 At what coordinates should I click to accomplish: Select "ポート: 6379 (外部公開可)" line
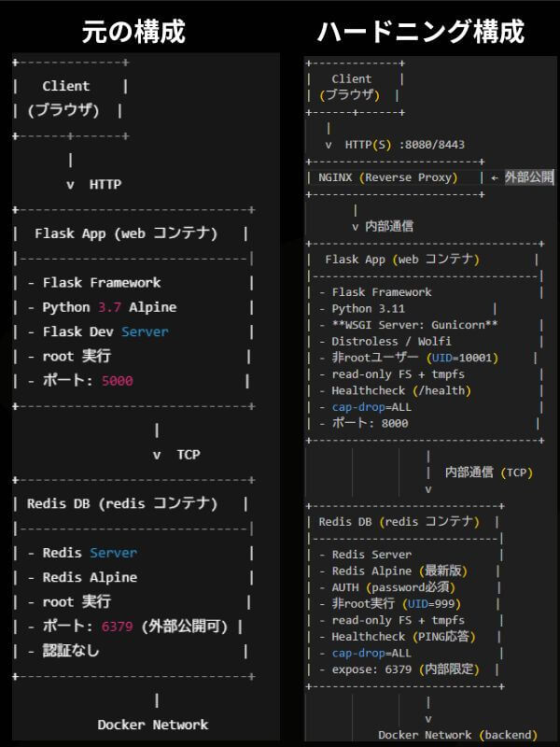pyautogui.click(x=135, y=626)
